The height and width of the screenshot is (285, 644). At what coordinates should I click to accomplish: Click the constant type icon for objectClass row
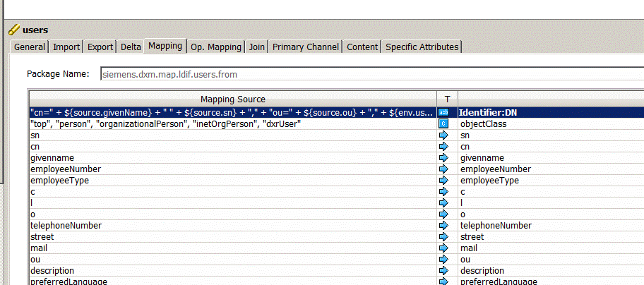[444, 123]
